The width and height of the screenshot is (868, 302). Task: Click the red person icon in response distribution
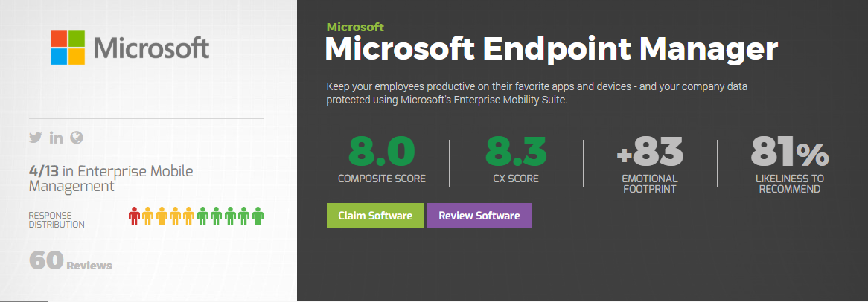(134, 216)
